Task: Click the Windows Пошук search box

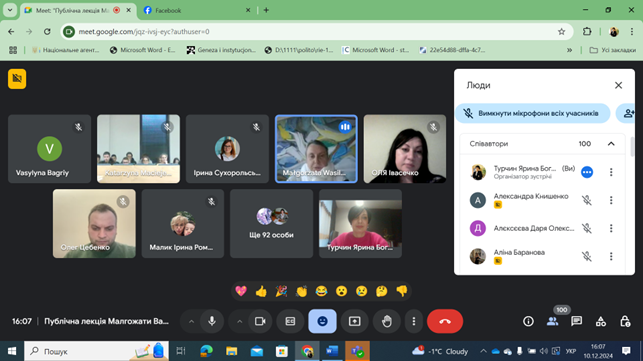Action: point(96,351)
